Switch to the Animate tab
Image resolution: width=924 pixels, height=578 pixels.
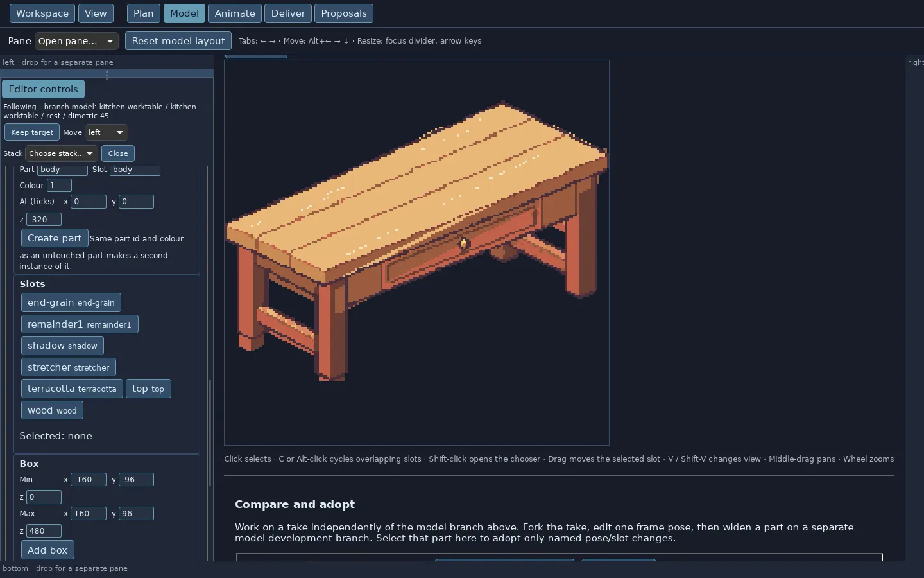pos(235,13)
